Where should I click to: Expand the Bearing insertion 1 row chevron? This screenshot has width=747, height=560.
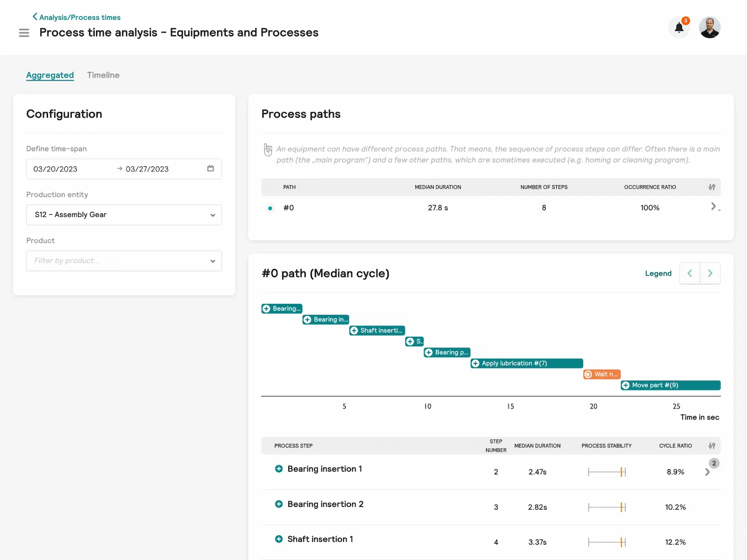[x=707, y=472]
